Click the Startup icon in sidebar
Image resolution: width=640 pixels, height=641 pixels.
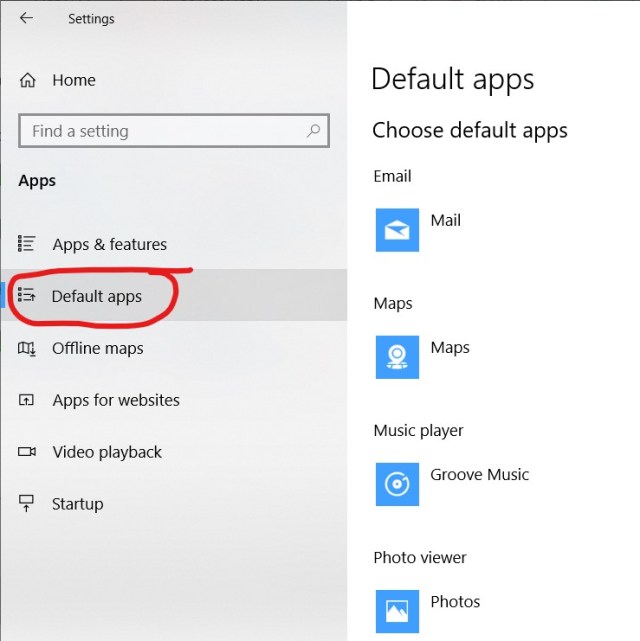[27, 504]
